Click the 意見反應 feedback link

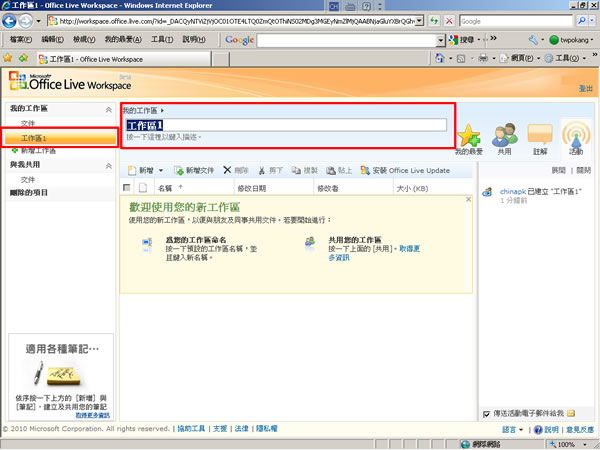(580, 430)
